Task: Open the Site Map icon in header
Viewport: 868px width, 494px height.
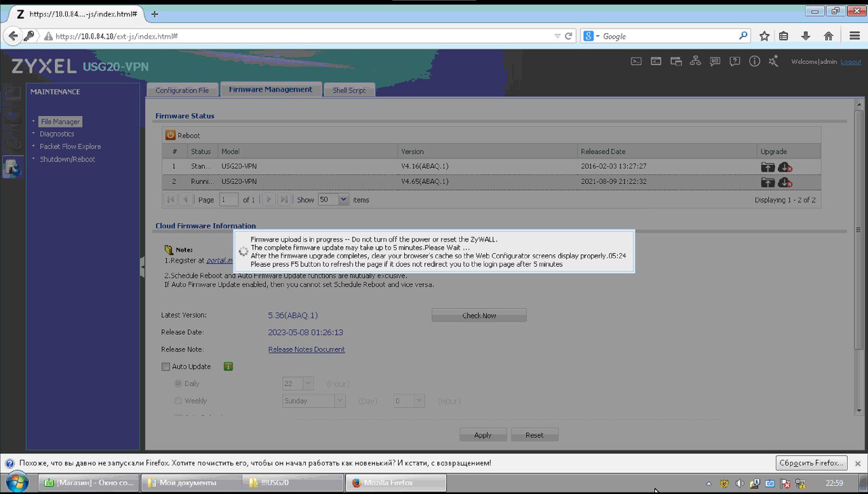Action: click(x=695, y=61)
